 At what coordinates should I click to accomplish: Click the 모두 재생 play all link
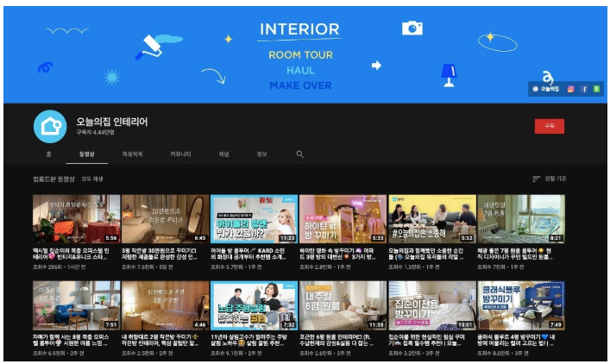coord(92,179)
